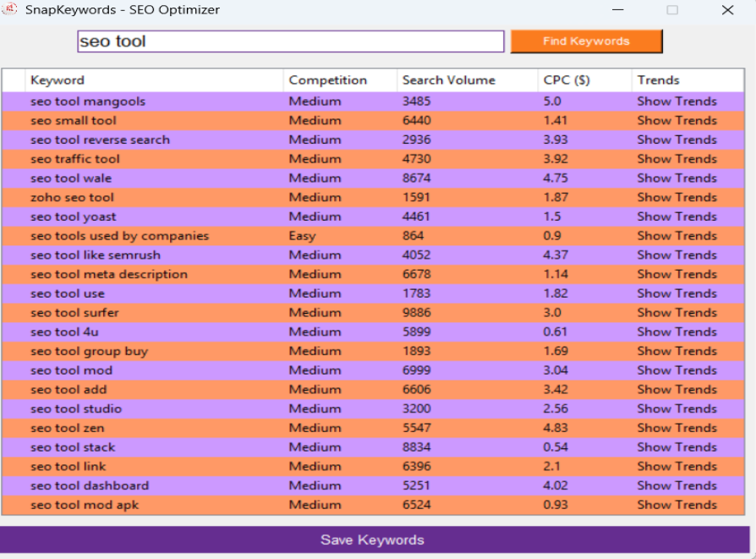Minimize the SnapKeywords window
Image resolution: width=756 pixels, height=559 pixels.
click(x=619, y=10)
